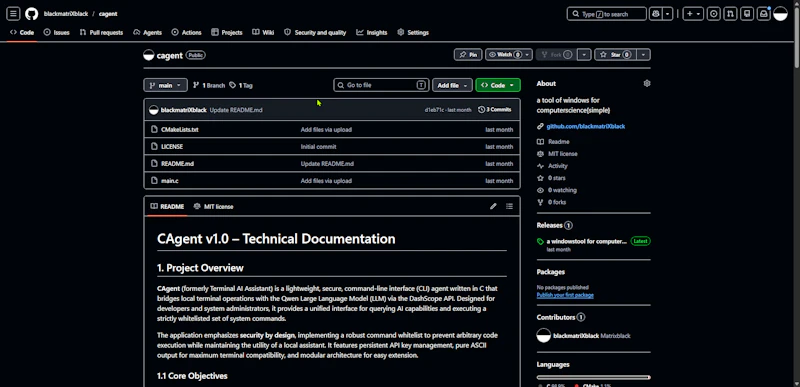Switch to the Issues tab
The height and width of the screenshot is (387, 800).
57,32
